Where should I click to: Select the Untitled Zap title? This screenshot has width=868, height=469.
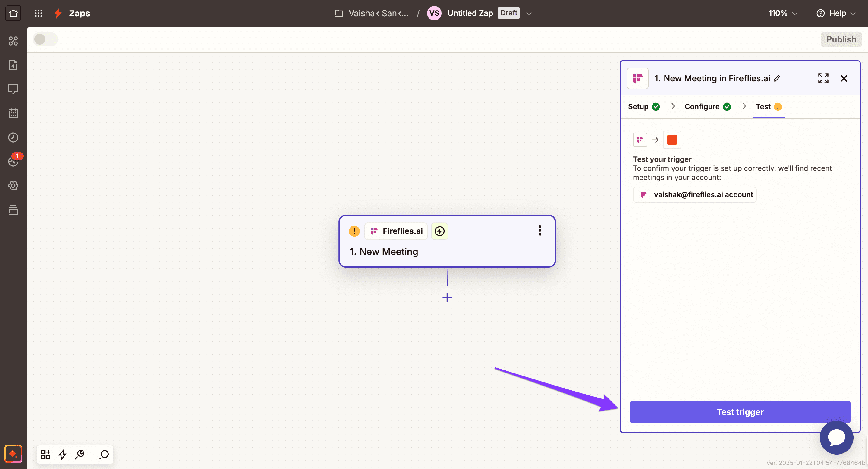470,13
